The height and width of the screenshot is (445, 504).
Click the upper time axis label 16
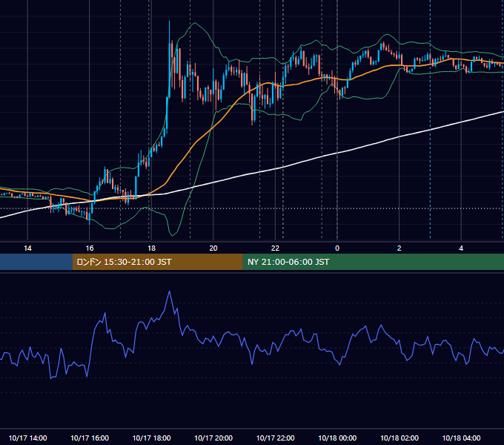pyautogui.click(x=90, y=248)
